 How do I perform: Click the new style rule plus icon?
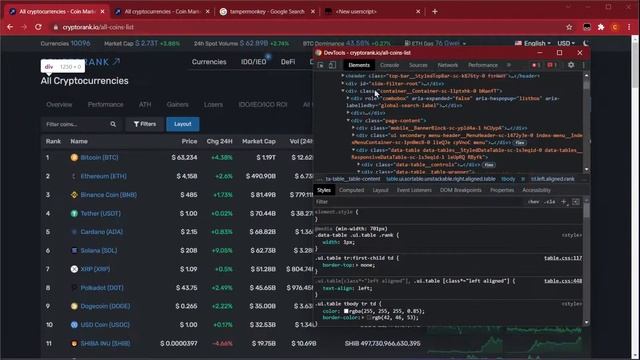564,202
